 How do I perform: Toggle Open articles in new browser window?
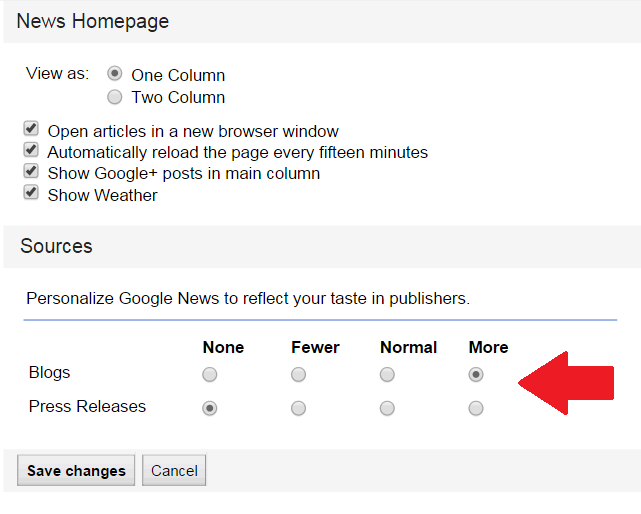[x=31, y=130]
